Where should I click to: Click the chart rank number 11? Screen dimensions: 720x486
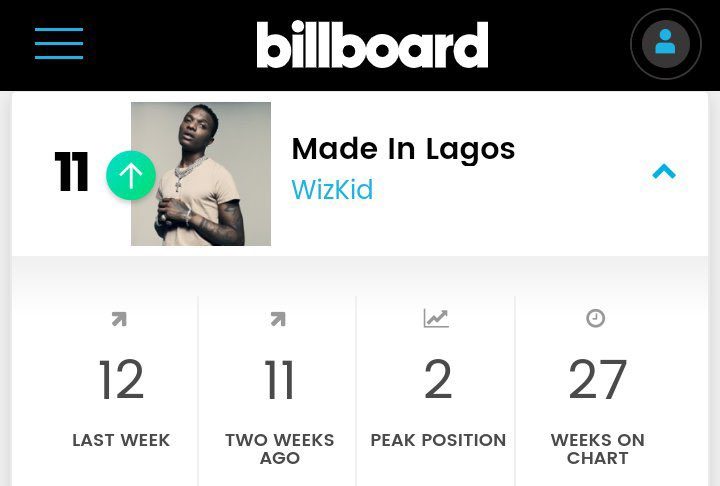[72, 173]
